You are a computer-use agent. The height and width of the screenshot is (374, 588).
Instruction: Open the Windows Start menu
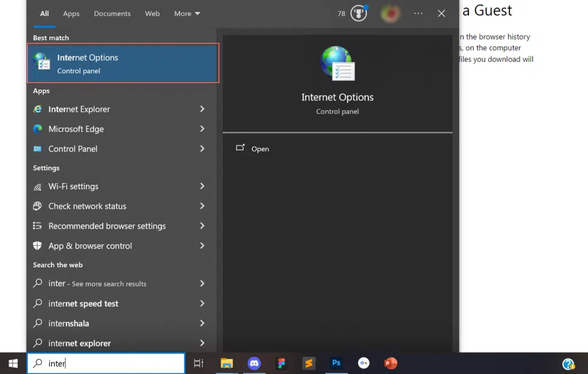coord(13,363)
